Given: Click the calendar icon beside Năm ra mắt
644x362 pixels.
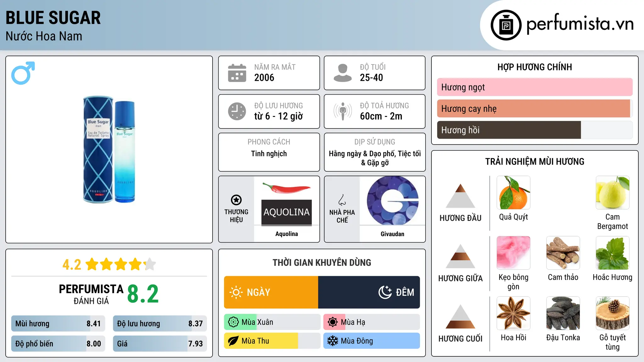Looking at the screenshot, I should 237,73.
